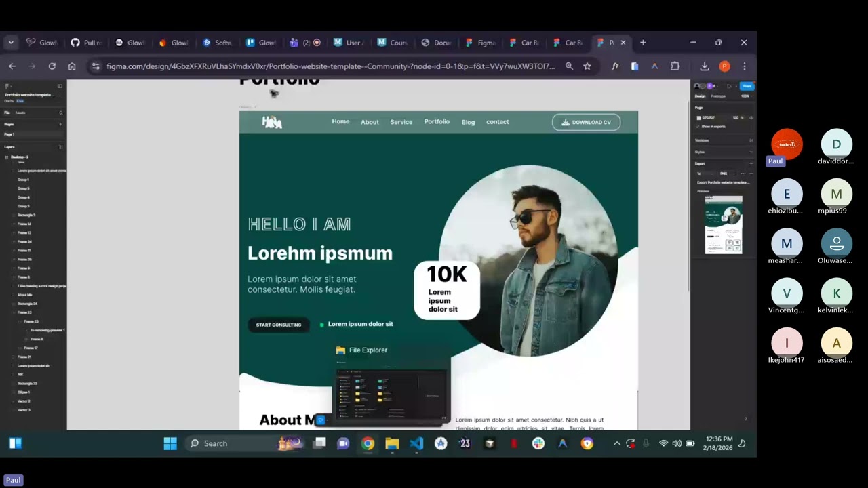Toggle the Show in exports checkbox
The image size is (868, 488).
point(698,127)
